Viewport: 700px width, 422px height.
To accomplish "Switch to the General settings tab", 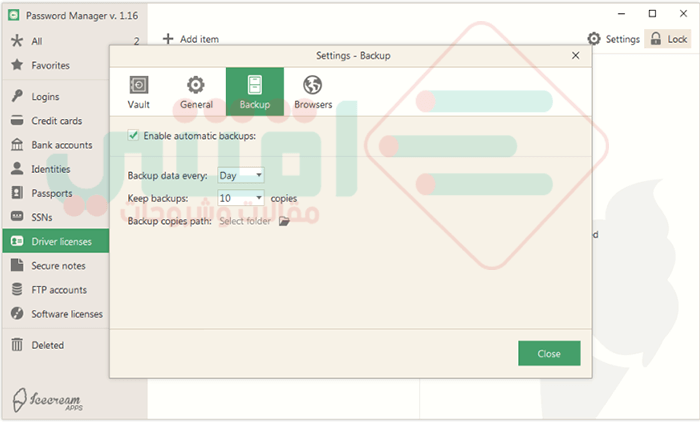I will [196, 92].
